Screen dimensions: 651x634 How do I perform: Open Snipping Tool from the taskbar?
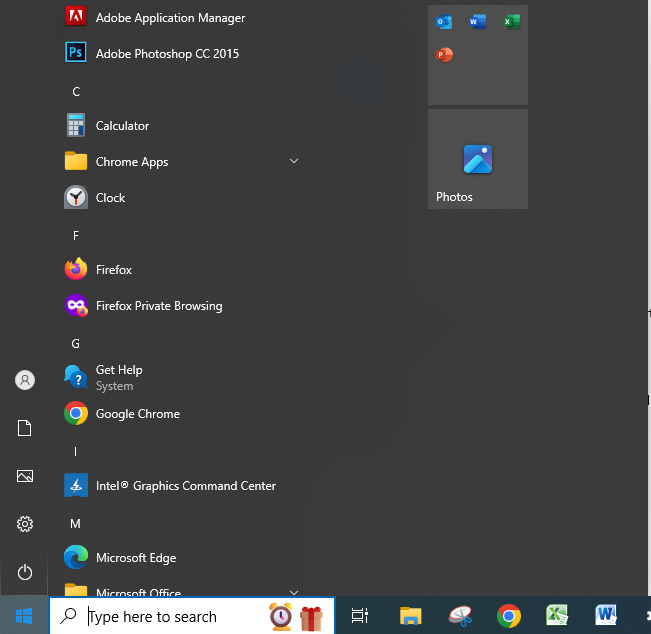[460, 616]
